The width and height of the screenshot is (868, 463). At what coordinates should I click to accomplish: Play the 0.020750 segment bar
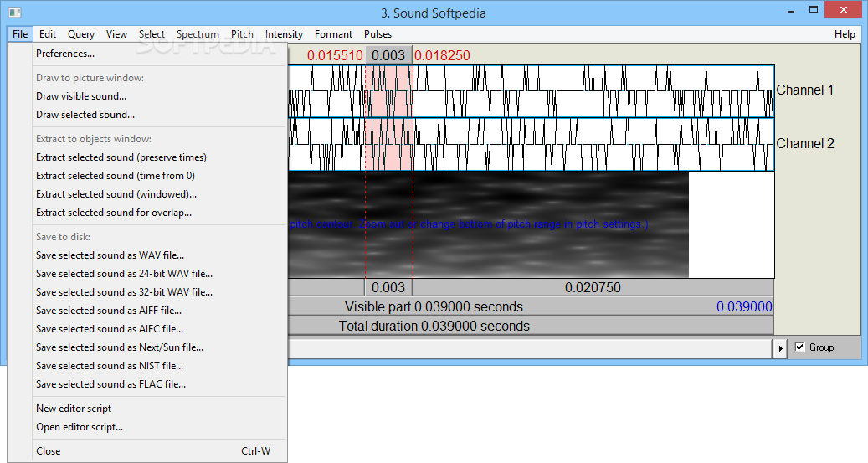click(593, 287)
